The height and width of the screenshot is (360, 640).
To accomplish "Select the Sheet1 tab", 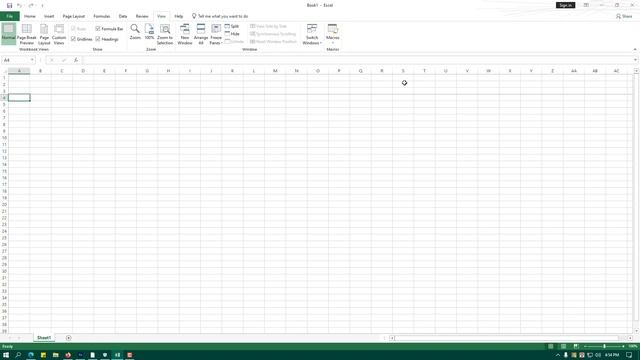I will coord(44,338).
